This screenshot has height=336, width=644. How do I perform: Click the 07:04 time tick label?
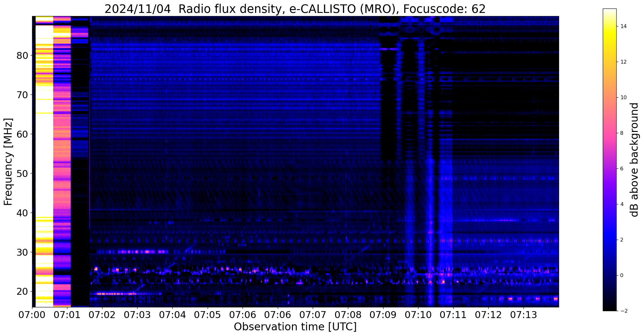tap(173, 315)
